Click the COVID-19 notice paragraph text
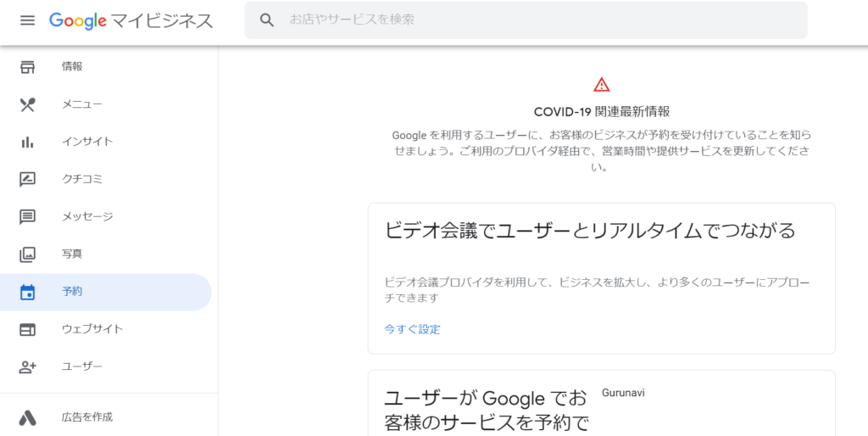This screenshot has height=436, width=868. 602,151
